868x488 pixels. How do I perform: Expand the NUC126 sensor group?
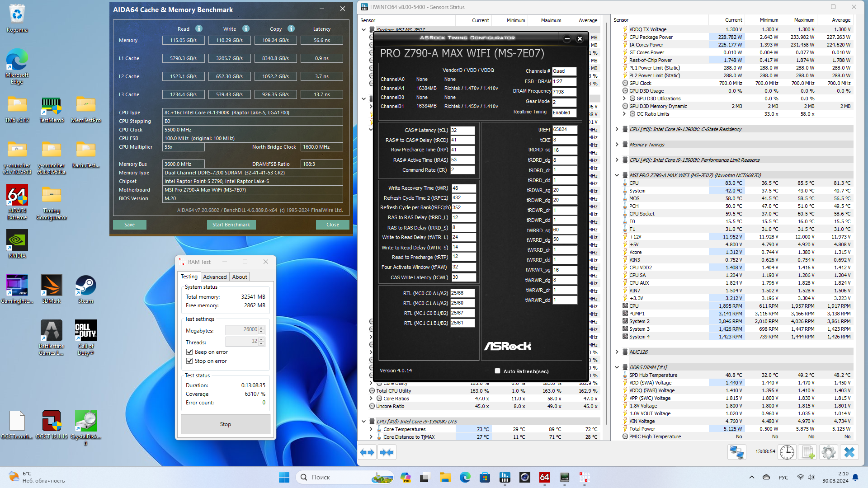tap(617, 352)
